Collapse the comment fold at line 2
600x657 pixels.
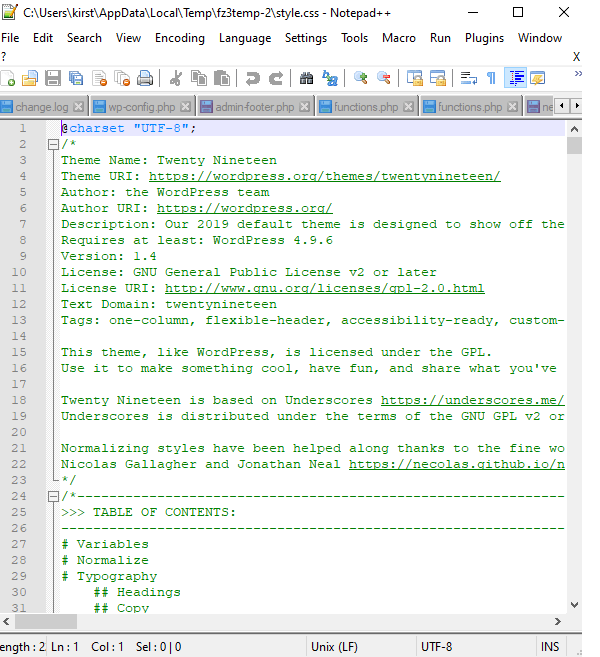53,145
